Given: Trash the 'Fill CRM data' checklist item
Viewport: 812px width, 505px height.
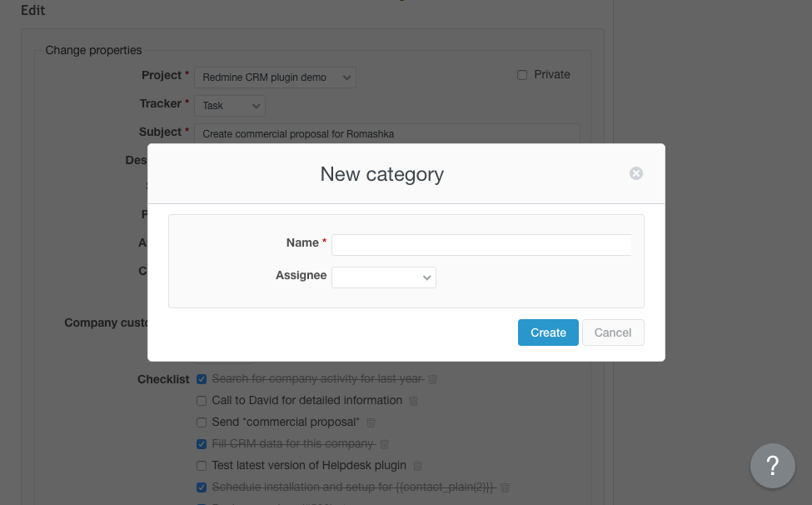Looking at the screenshot, I should click(385, 444).
